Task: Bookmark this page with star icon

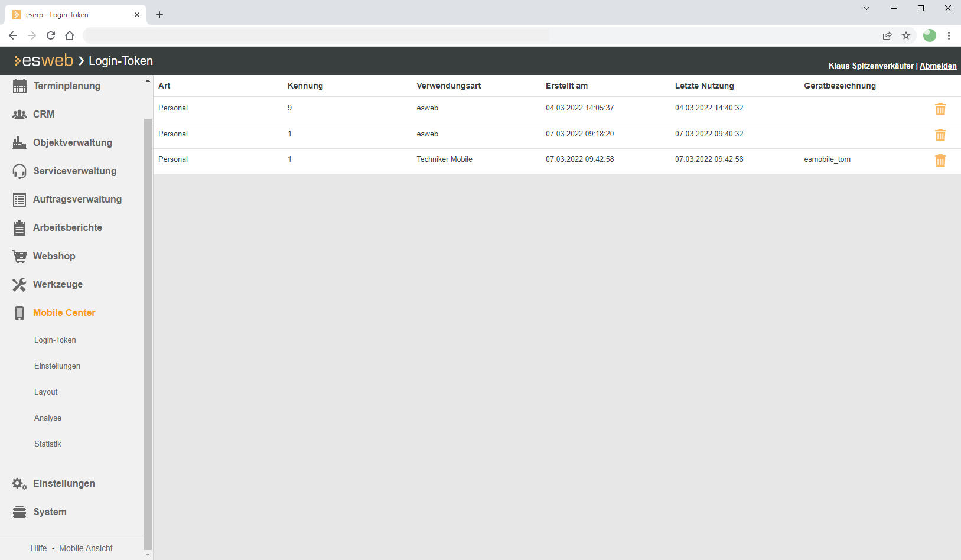Action: [x=906, y=35]
